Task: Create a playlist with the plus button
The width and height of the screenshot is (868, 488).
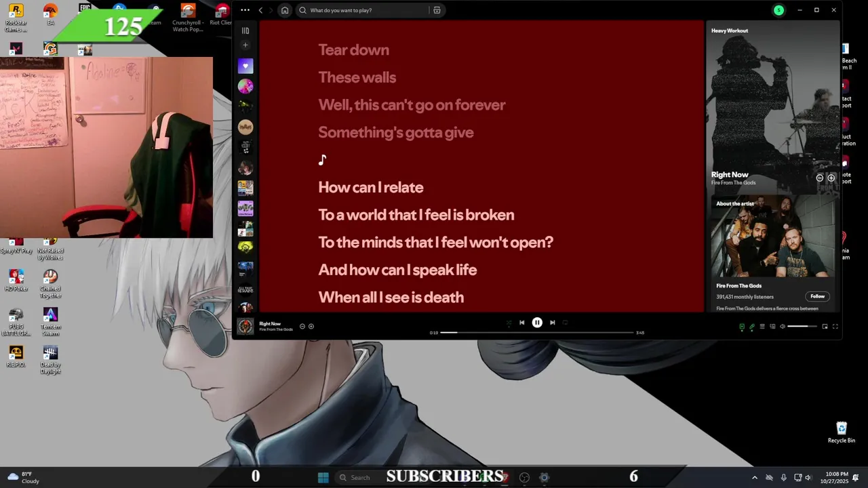Action: tap(245, 45)
